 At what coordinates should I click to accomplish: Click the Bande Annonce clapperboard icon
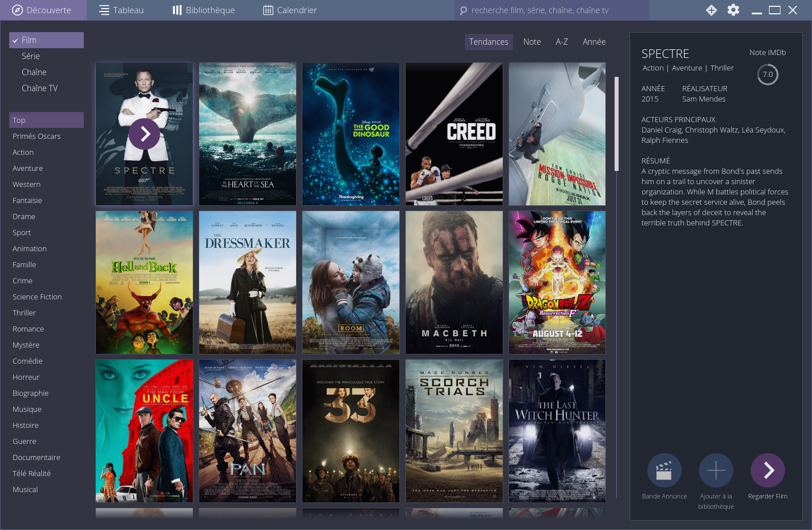pos(665,470)
